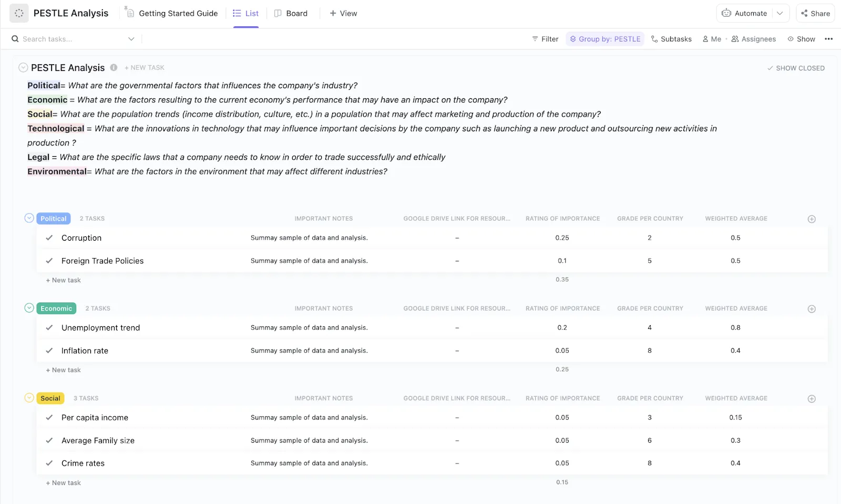841x504 pixels.
Task: Open the Getting Started Guide doc tab
Action: (171, 13)
